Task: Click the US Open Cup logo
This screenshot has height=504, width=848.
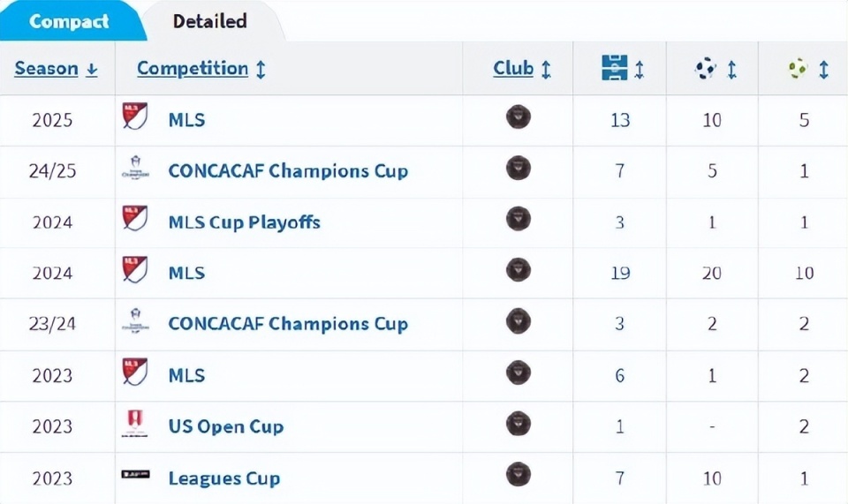Action: (x=135, y=425)
